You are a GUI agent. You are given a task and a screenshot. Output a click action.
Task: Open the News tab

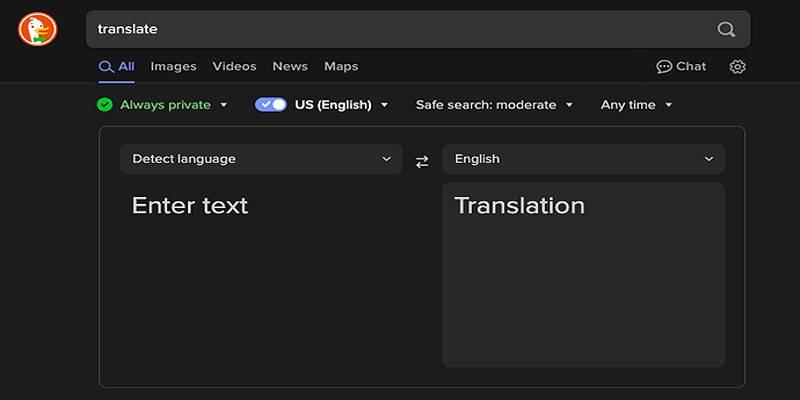click(x=290, y=67)
